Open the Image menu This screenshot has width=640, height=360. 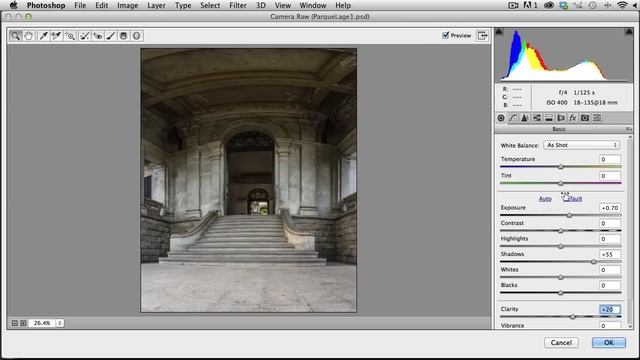[127, 5]
